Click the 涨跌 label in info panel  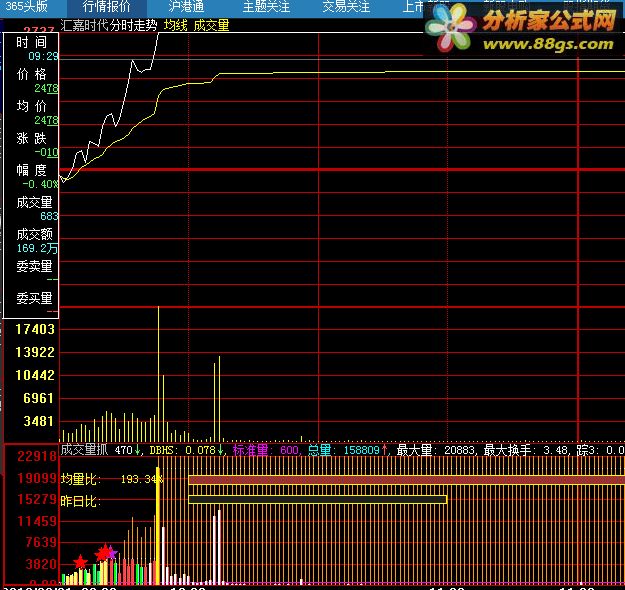coord(31,138)
